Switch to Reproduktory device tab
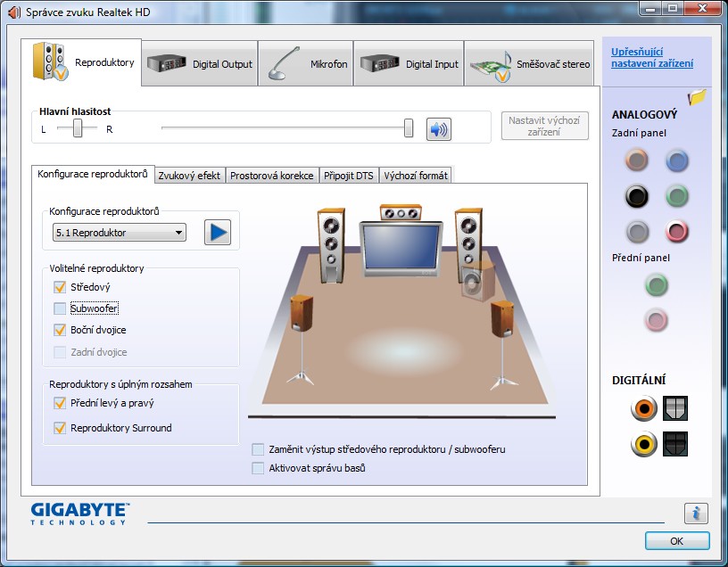This screenshot has width=728, height=567. (81, 62)
